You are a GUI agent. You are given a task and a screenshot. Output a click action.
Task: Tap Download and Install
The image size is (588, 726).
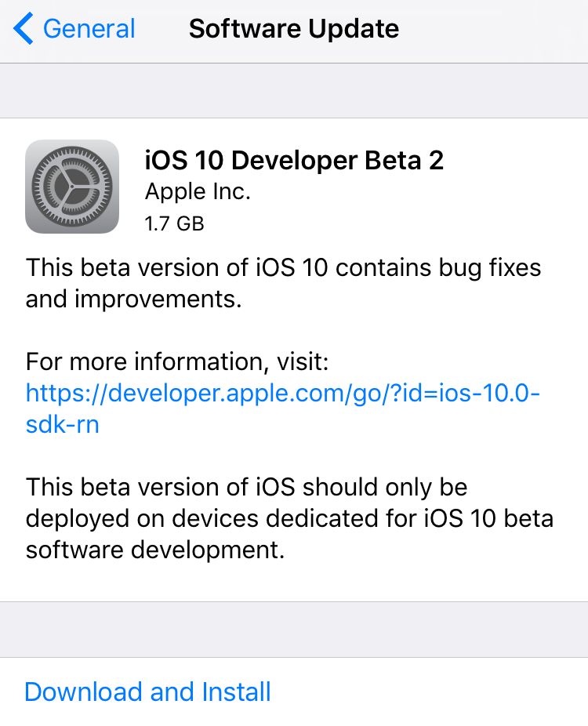click(x=147, y=692)
